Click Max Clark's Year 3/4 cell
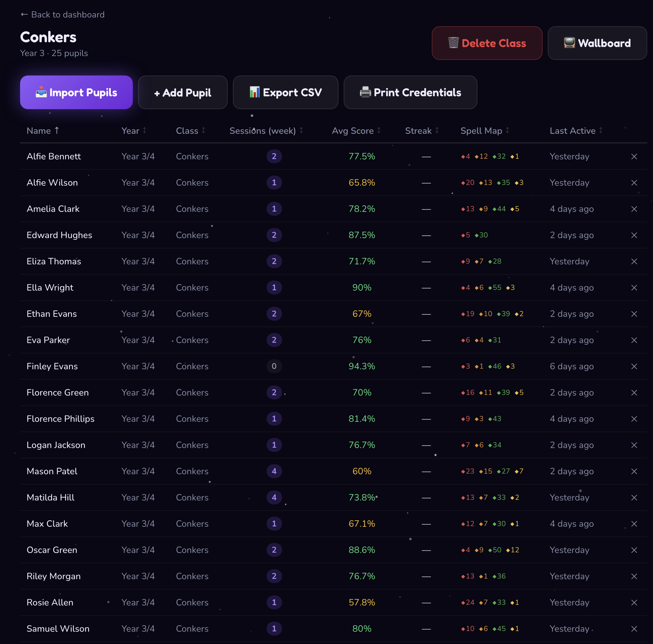Screen dimensions: 653x644 tap(138, 523)
